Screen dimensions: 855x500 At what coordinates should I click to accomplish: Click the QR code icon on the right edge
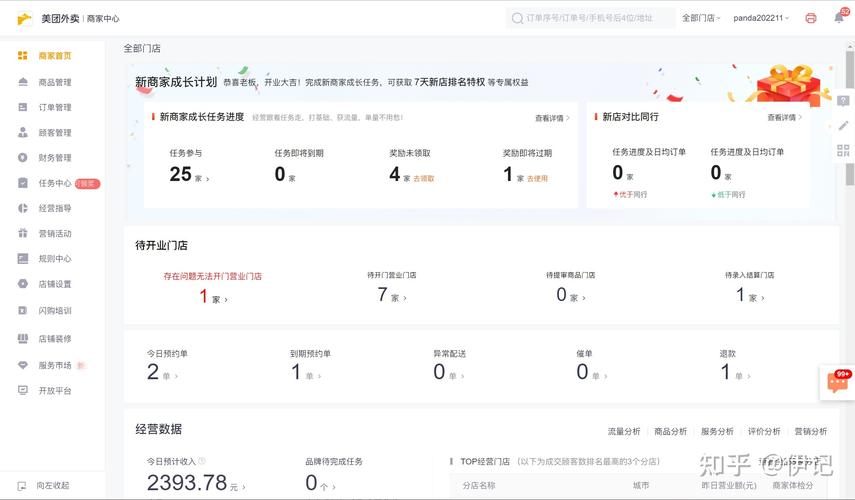pyautogui.click(x=843, y=150)
